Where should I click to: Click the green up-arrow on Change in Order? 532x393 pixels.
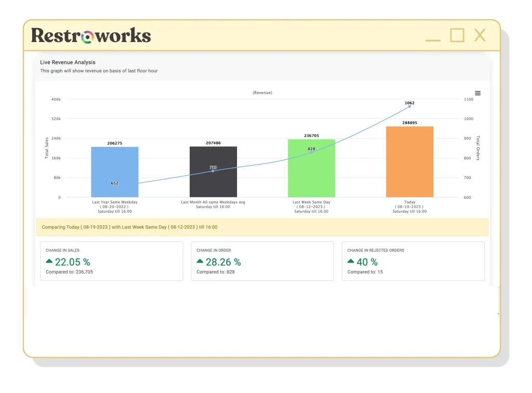199,262
